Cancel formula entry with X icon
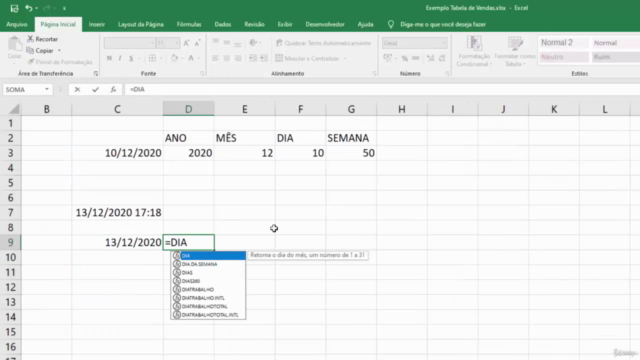 [77, 89]
